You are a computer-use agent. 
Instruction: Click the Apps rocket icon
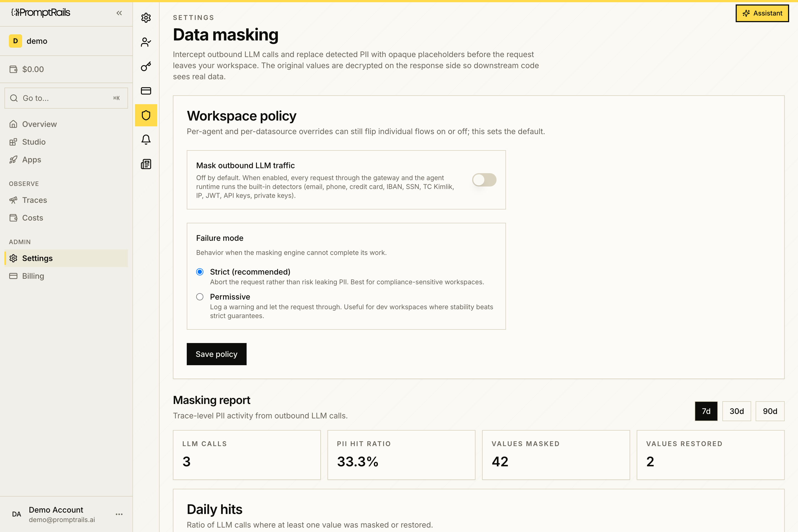pos(13,160)
